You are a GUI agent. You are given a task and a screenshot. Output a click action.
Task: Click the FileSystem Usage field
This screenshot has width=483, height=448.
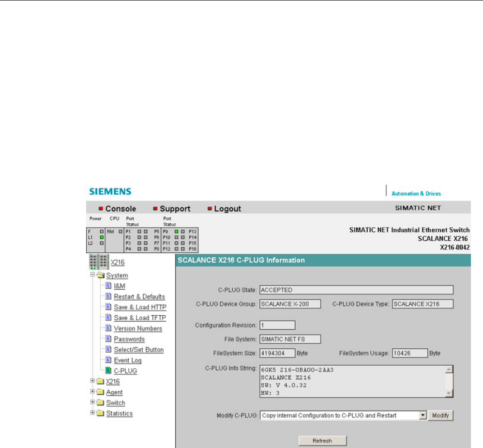(410, 354)
